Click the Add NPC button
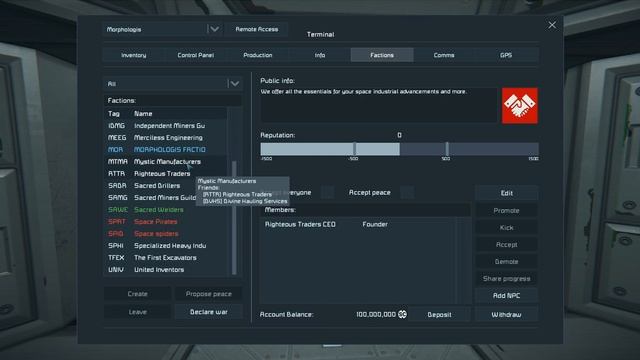 [506, 296]
